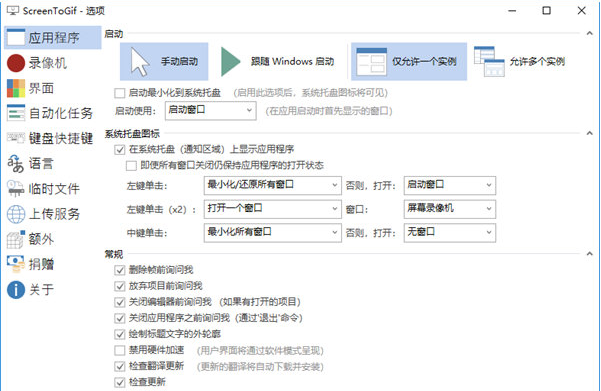The image size is (601, 391).
Task: Select the 额外 extras icon
Action: [x=16, y=239]
